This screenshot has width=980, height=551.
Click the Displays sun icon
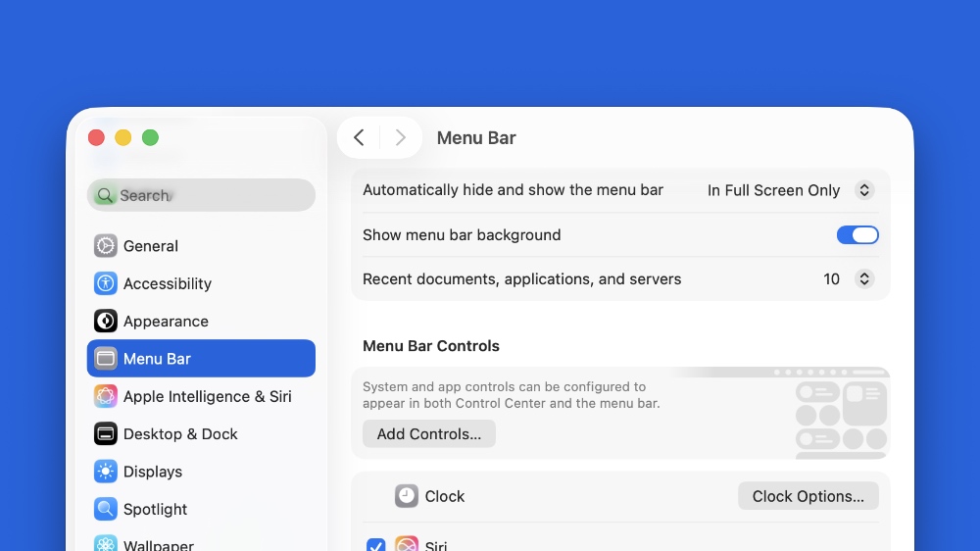click(x=106, y=472)
